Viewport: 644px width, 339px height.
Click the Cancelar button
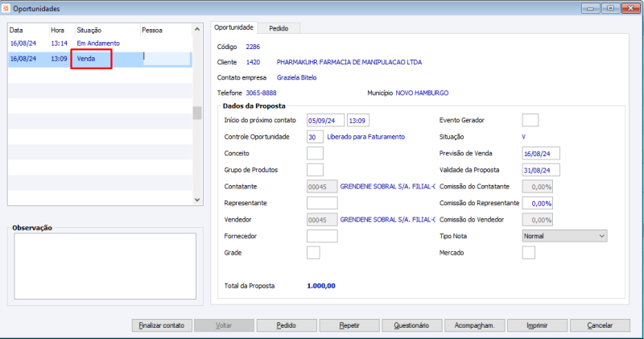pyautogui.click(x=600, y=325)
